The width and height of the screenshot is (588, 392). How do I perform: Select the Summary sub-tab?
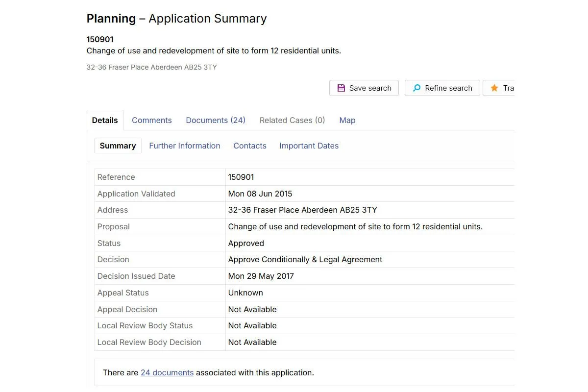(118, 146)
